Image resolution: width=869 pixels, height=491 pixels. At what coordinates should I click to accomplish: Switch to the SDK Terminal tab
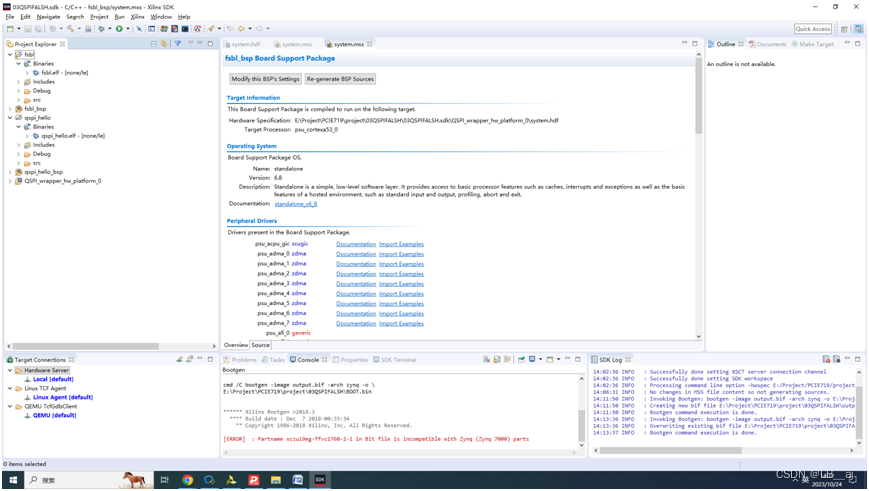pos(395,360)
